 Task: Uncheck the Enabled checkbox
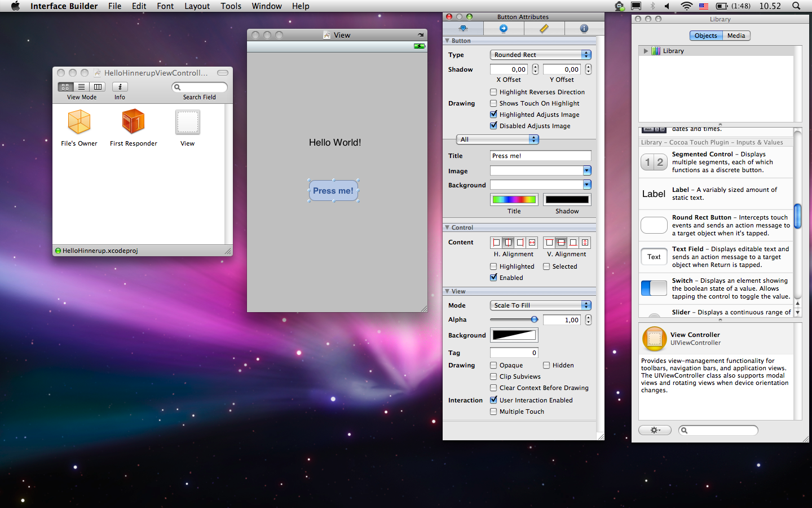(493, 278)
